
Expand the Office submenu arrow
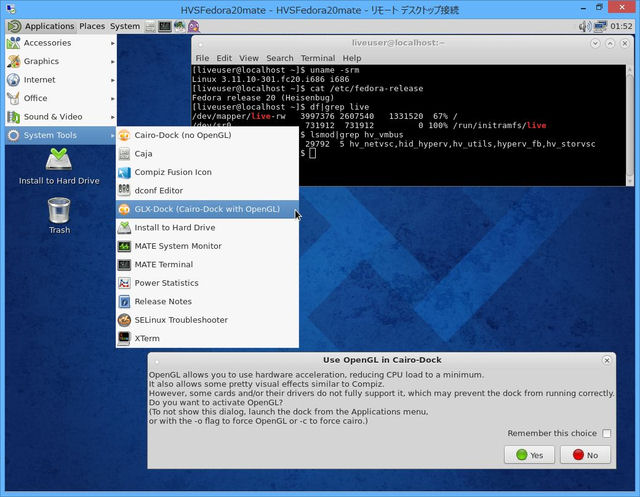coord(113,98)
